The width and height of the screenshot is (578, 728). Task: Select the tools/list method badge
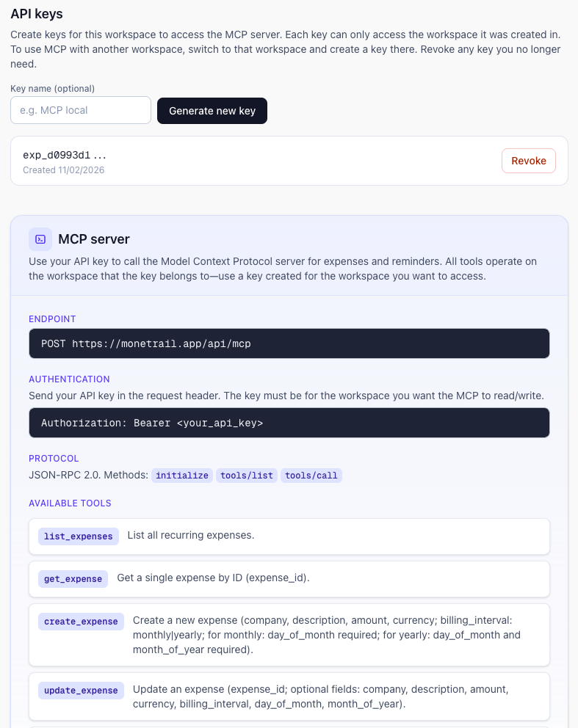click(x=247, y=476)
